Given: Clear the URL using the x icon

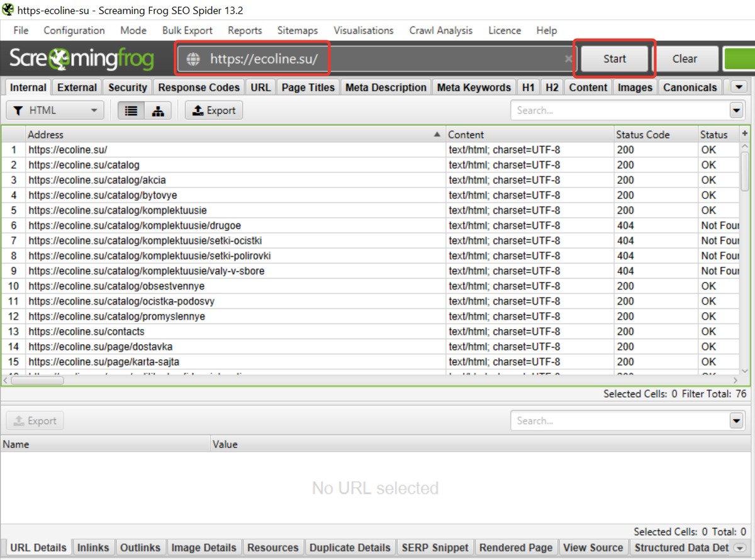Looking at the screenshot, I should (x=568, y=59).
